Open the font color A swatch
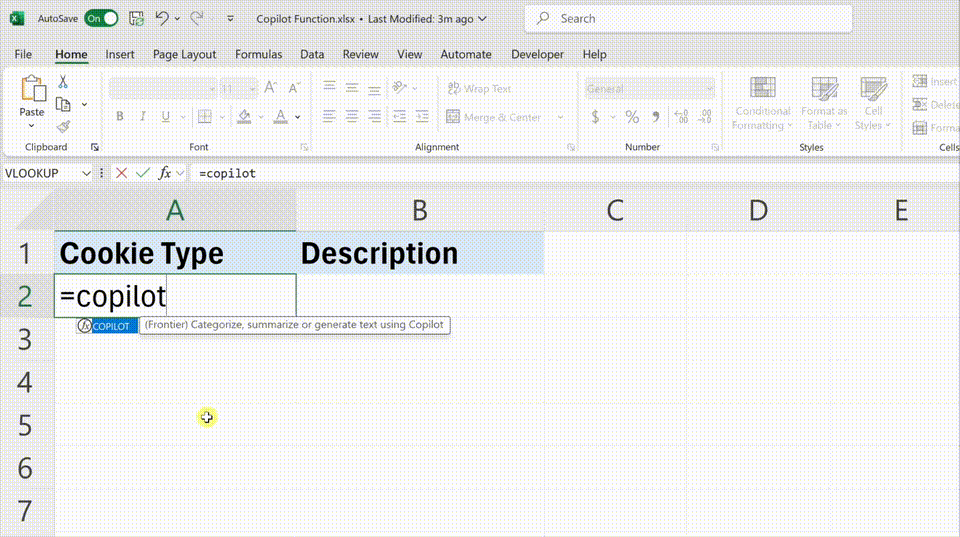 [280, 116]
